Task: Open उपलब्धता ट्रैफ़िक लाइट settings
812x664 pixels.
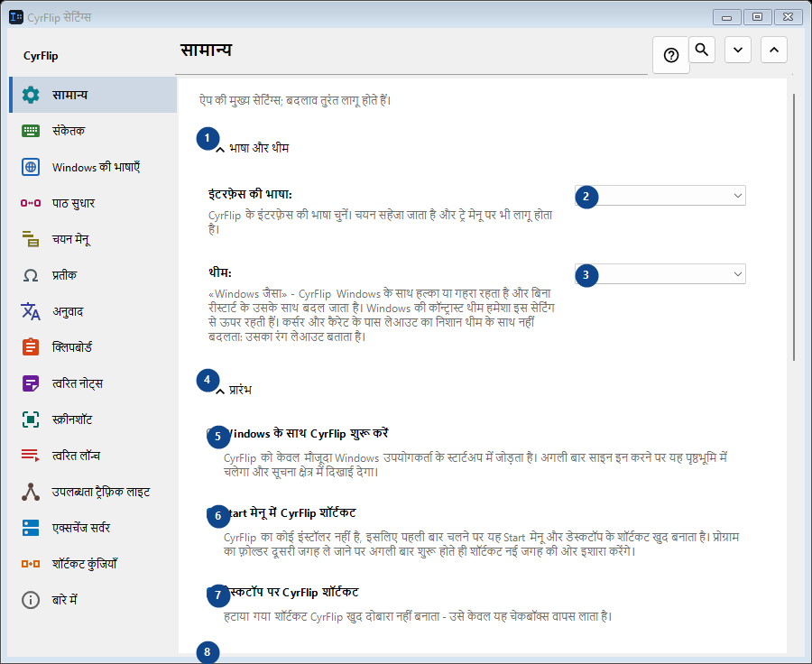Action: coord(93,492)
